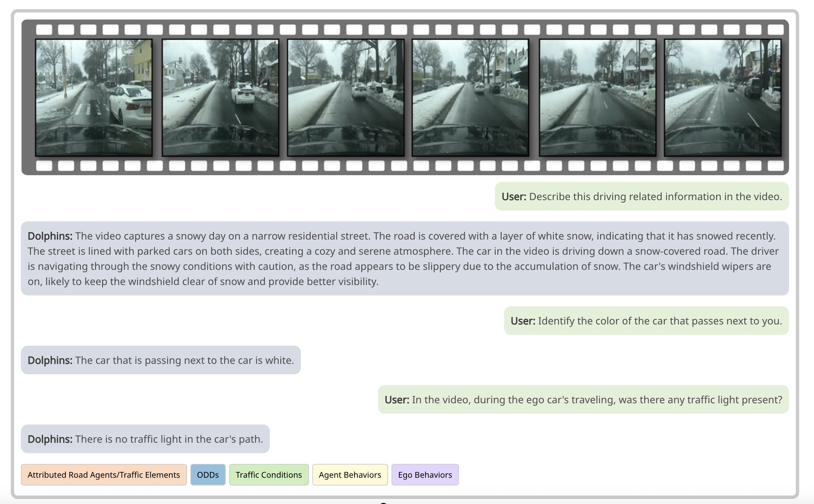814x504 pixels.
Task: Click the Traffic Conditions tag
Action: 269,475
